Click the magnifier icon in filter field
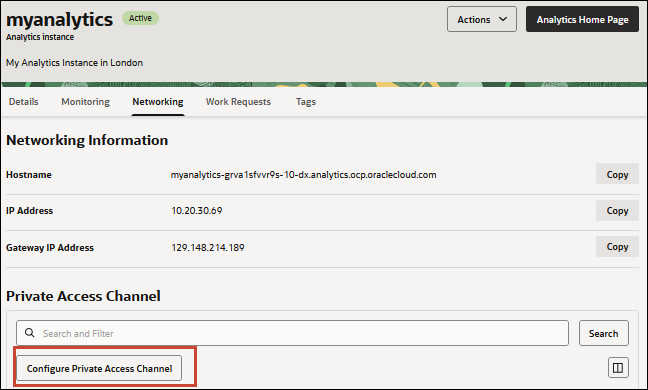Image resolution: width=648 pixels, height=390 pixels. pyautogui.click(x=29, y=333)
